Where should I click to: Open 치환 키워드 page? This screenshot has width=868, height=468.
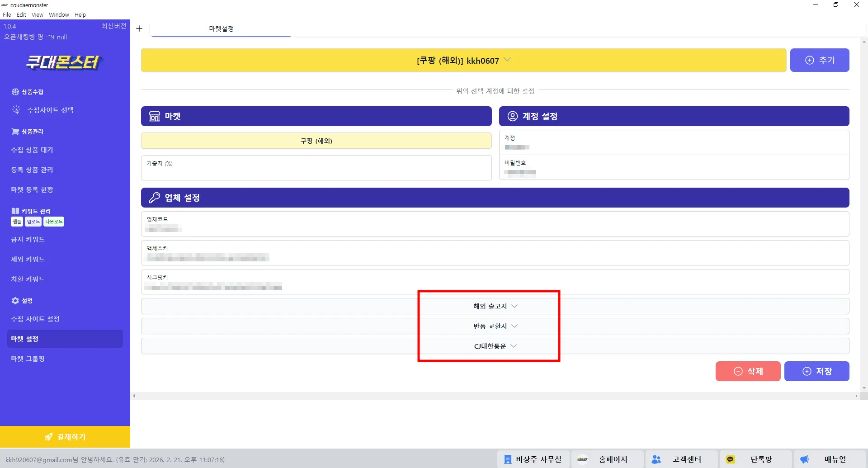28,279
